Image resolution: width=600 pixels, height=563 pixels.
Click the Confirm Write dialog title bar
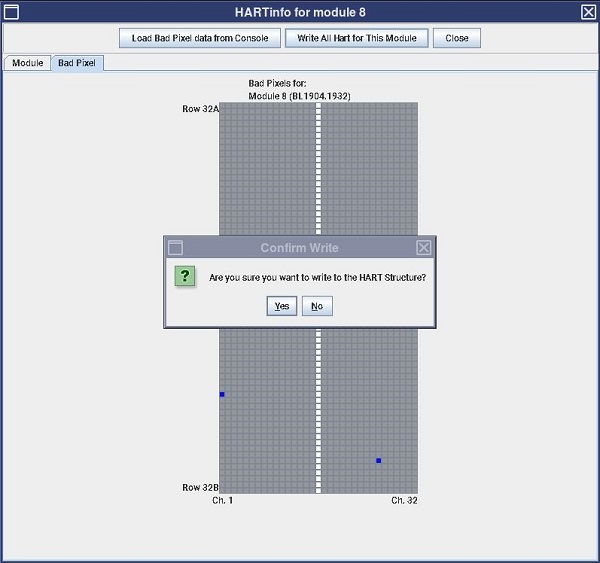pyautogui.click(x=299, y=247)
